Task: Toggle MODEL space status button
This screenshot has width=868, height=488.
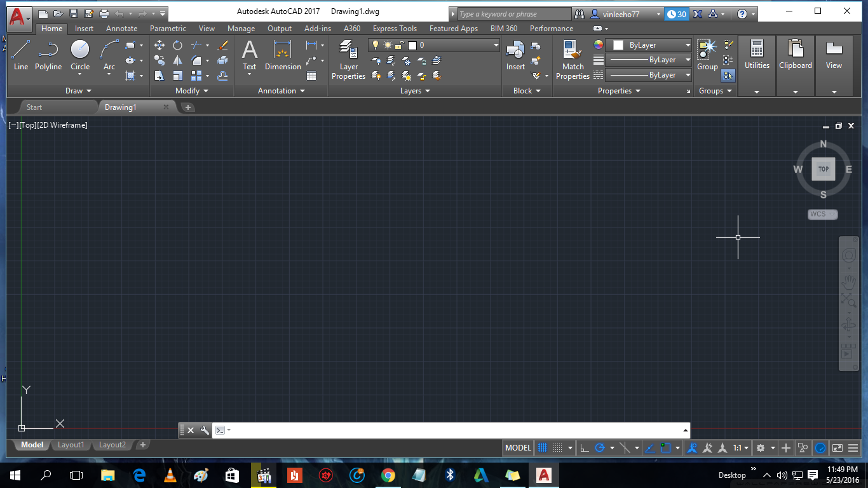Action: tap(518, 448)
